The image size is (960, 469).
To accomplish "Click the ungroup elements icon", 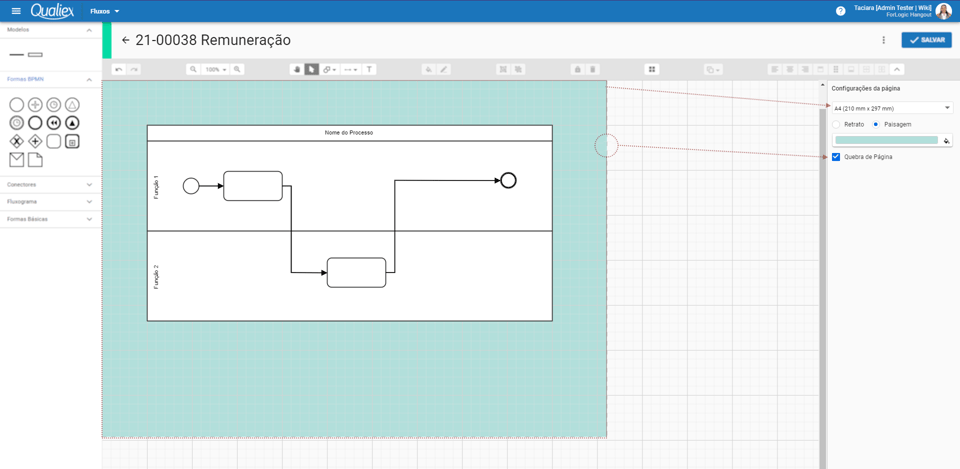I will pos(518,70).
